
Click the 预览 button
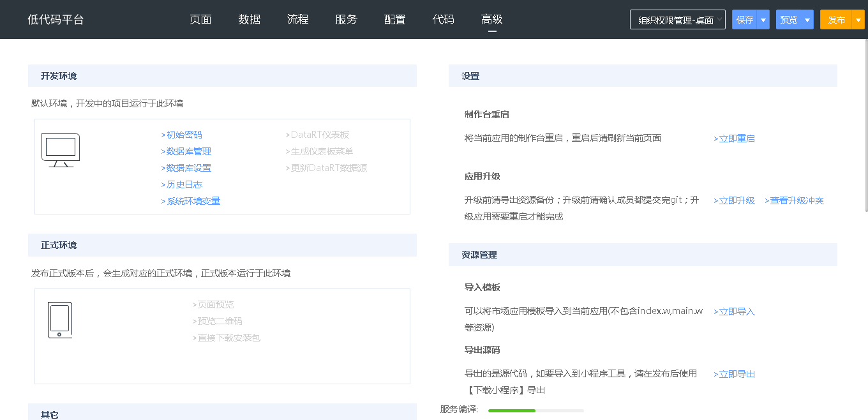click(x=789, y=20)
